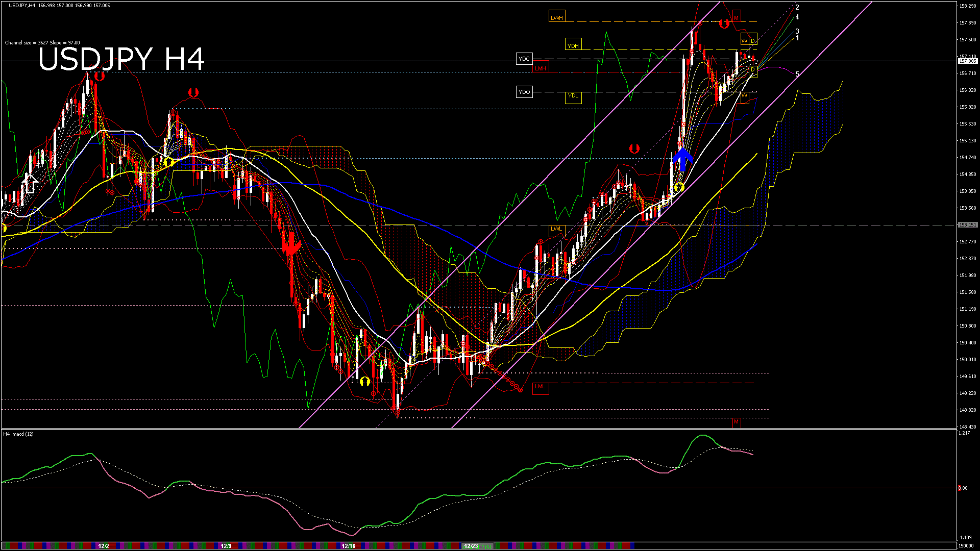This screenshot has height=551, width=980.
Task: Click the YDL yellow level label
Action: pos(573,96)
